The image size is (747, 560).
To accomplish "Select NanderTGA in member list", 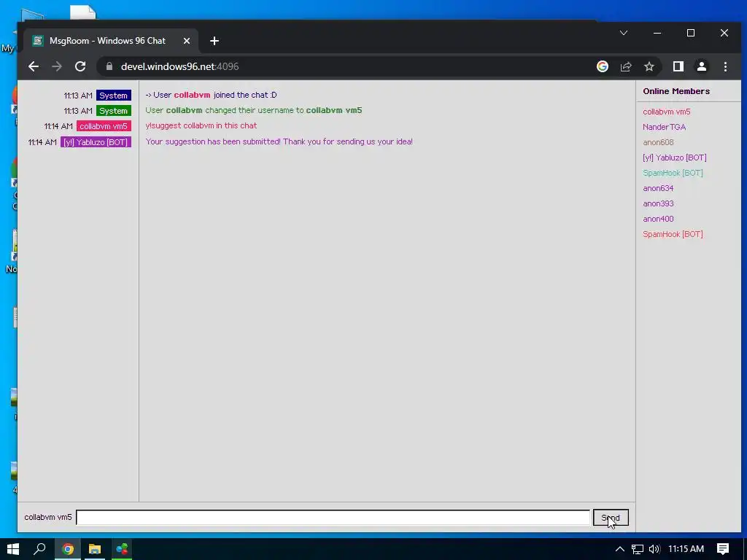I will [x=664, y=127].
